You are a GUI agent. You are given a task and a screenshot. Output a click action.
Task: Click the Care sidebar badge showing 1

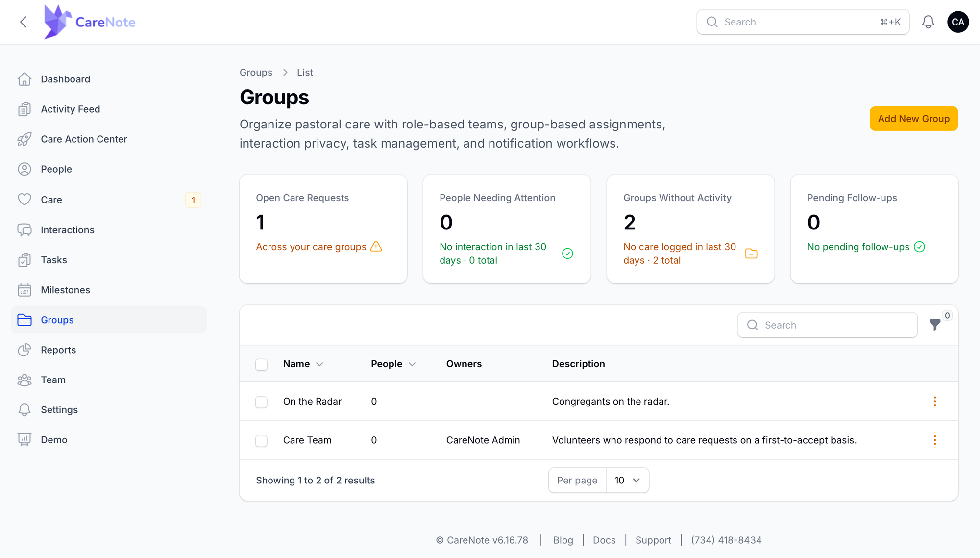click(x=193, y=200)
